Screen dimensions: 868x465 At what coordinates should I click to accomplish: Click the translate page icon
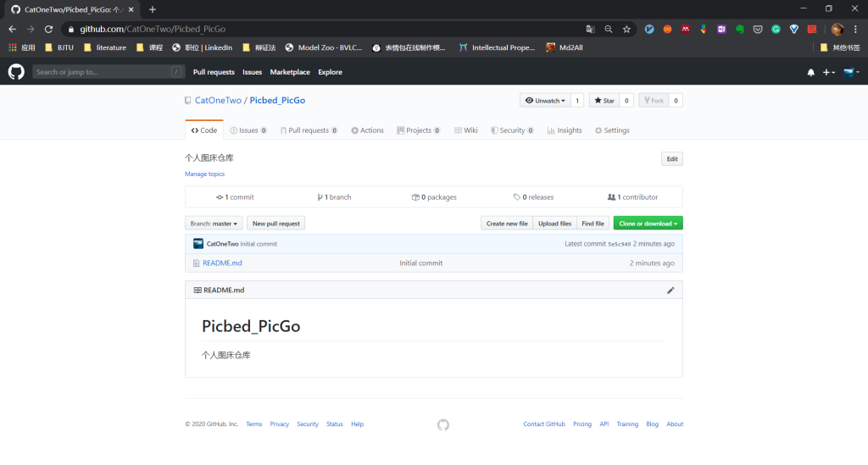pos(590,30)
